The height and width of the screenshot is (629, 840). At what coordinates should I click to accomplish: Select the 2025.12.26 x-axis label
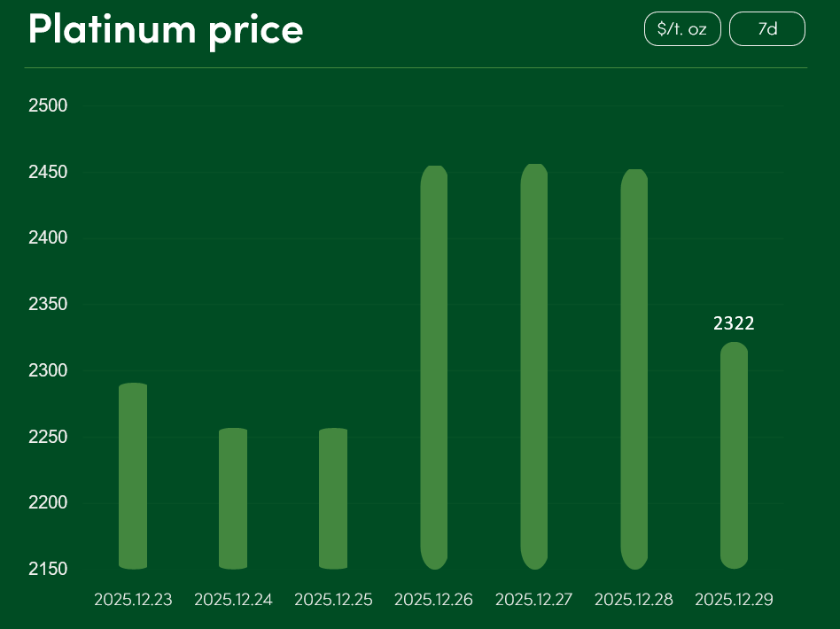(x=433, y=600)
